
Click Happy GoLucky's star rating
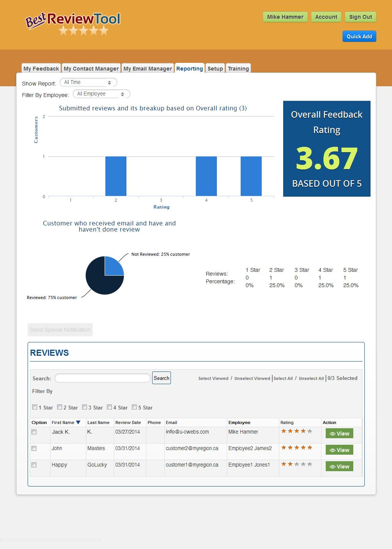pyautogui.click(x=297, y=464)
